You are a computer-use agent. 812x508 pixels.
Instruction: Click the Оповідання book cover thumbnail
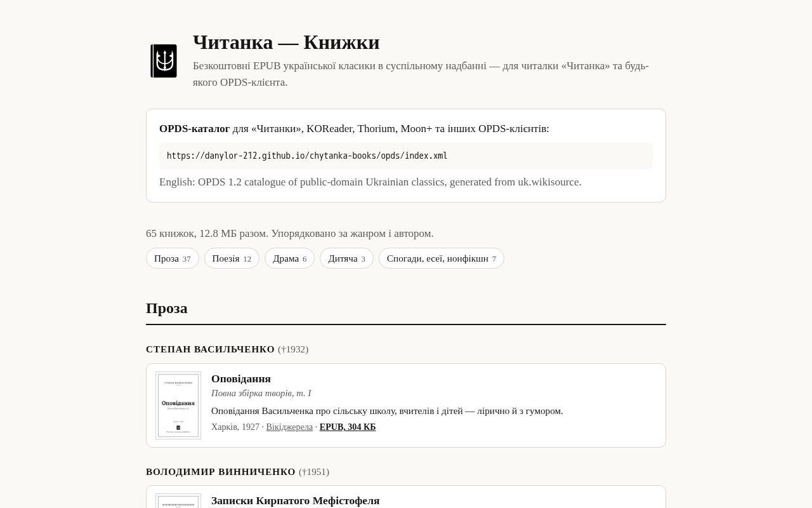tap(178, 405)
